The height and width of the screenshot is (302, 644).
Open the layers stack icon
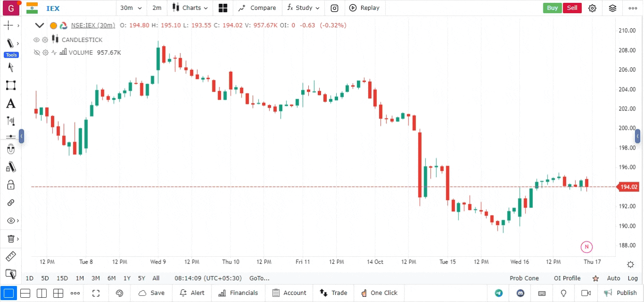click(612, 8)
